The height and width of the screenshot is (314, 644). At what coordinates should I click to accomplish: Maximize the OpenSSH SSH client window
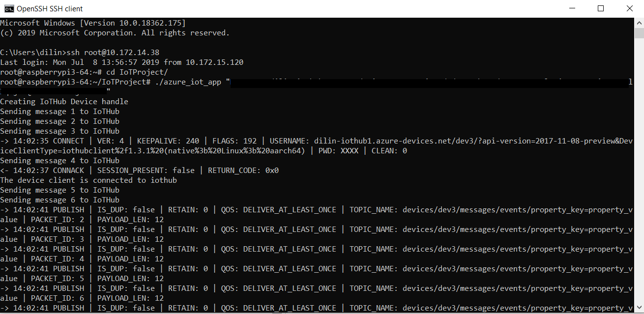click(601, 8)
